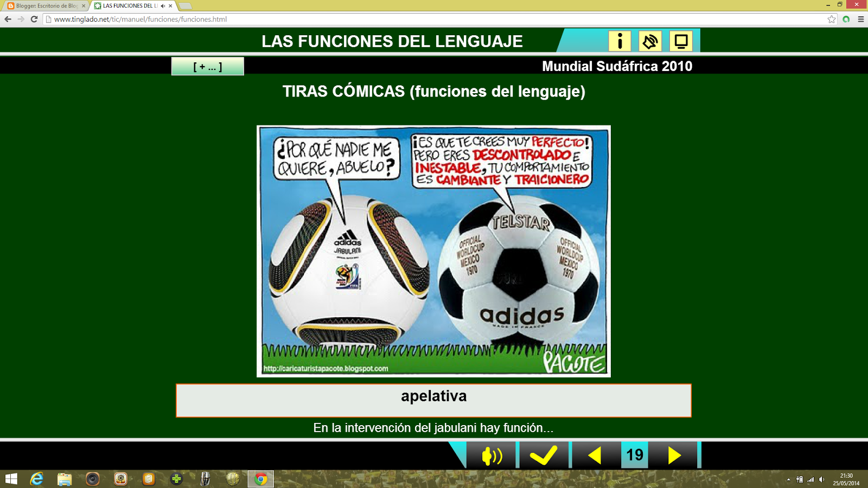The height and width of the screenshot is (488, 868).
Task: Play audio with the speaker button
Action: [x=492, y=455]
